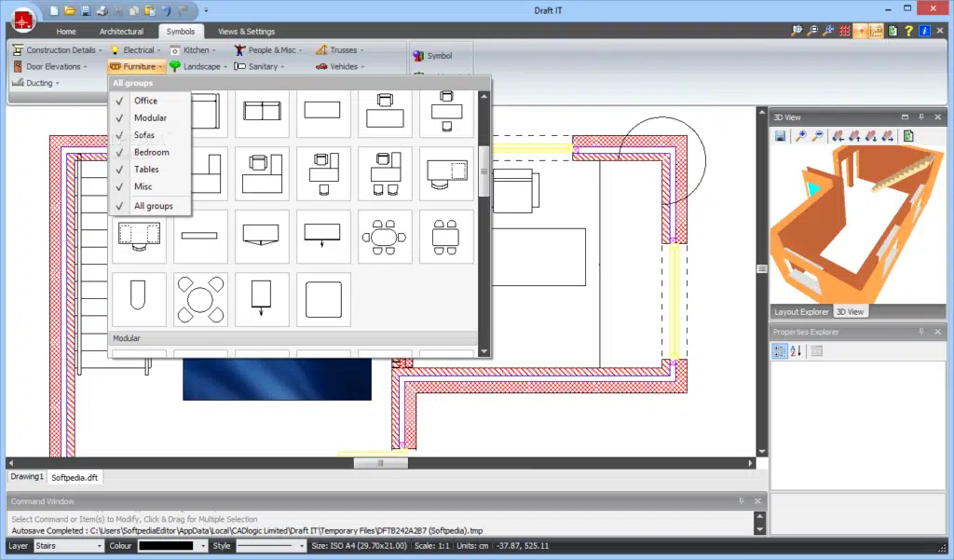
Task: Select the Zoom Out tool in 3D View
Action: pos(818,136)
